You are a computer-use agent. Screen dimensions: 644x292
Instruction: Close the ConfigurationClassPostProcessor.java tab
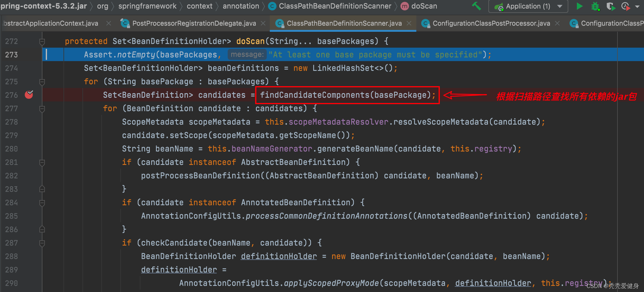click(557, 23)
